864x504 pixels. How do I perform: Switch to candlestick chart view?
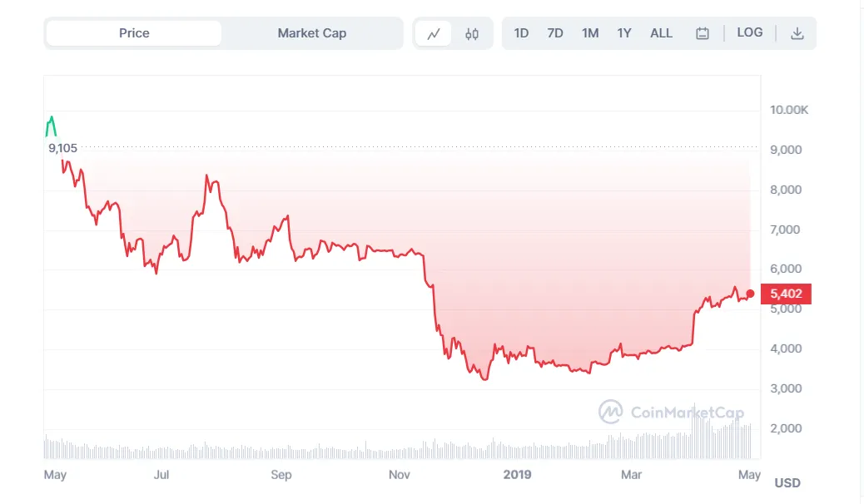[472, 34]
